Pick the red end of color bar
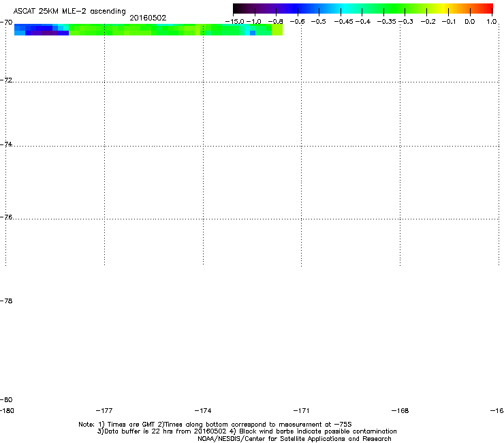 coord(487,8)
